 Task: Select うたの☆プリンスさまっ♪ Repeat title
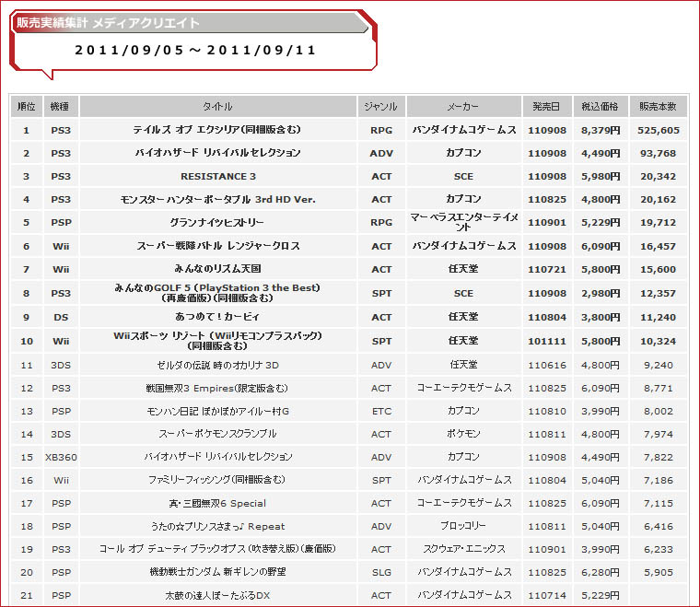[217, 526]
